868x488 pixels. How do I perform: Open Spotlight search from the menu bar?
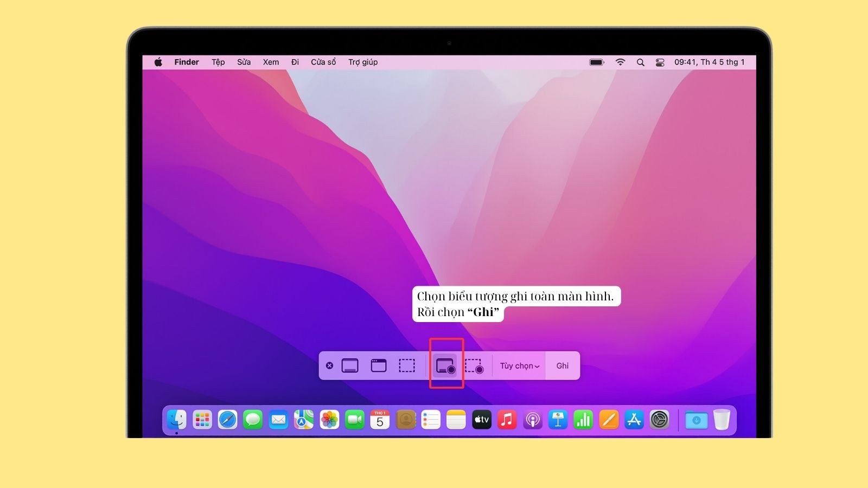click(x=640, y=62)
